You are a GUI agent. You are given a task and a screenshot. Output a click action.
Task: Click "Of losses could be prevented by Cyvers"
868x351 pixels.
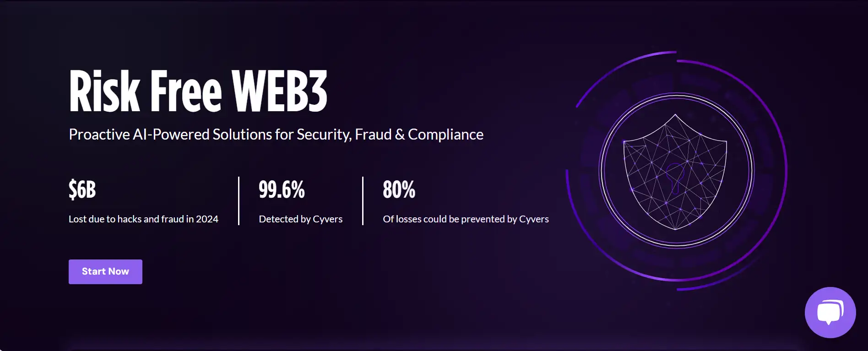pos(466,219)
